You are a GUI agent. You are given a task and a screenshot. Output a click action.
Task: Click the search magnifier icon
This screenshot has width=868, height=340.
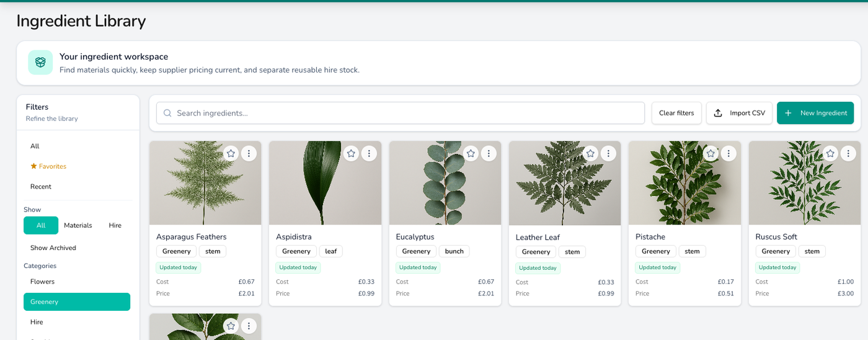click(167, 113)
